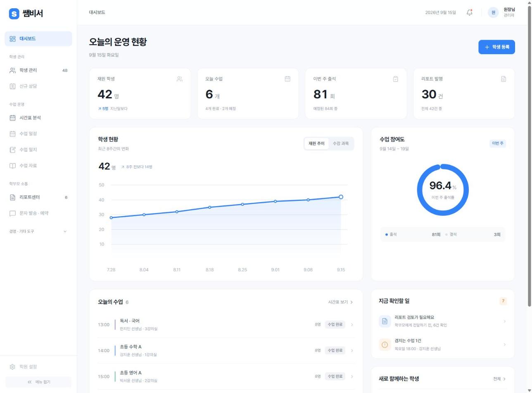Open the 초등 영어 A row chevron

(352, 377)
